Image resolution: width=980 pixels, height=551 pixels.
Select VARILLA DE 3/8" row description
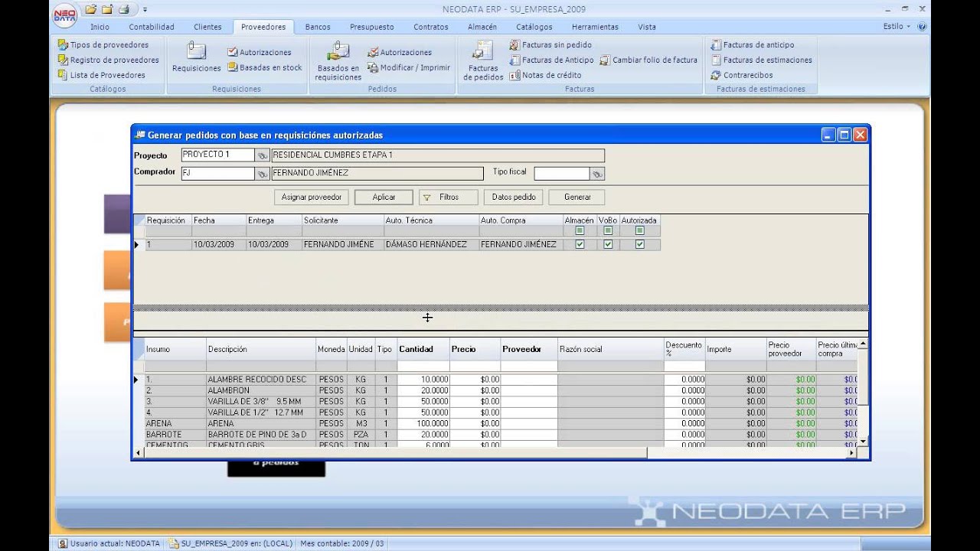(261, 401)
